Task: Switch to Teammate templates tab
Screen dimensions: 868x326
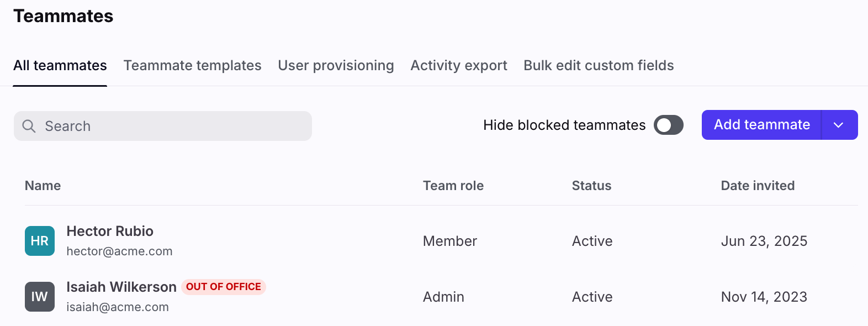Action: [x=193, y=65]
